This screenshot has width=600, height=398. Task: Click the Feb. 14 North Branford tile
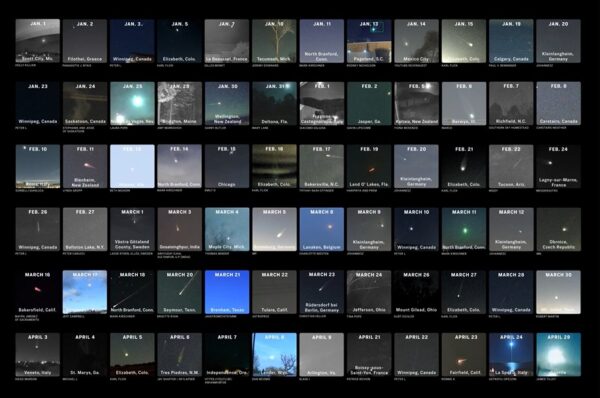click(179, 166)
